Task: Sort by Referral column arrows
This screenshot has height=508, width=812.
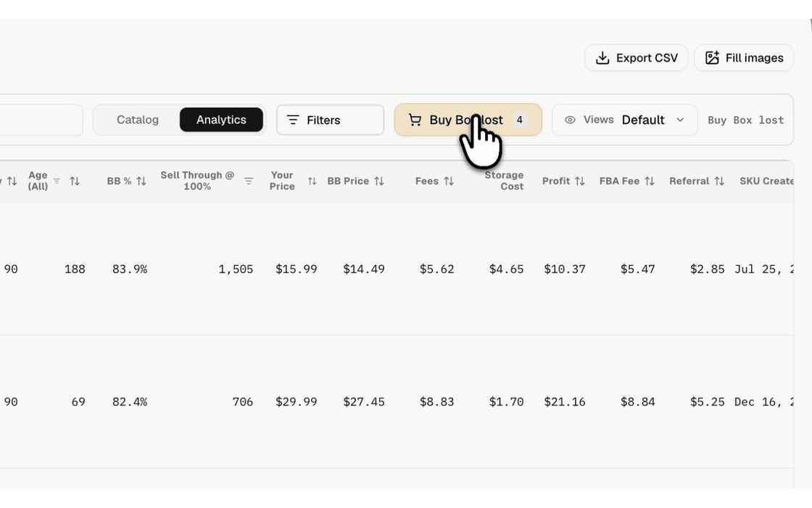Action: coord(718,181)
